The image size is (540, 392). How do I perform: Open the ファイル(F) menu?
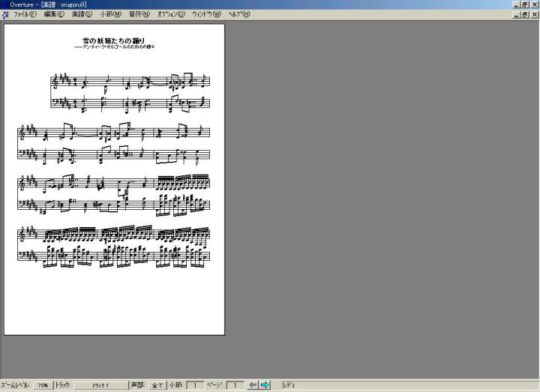25,14
